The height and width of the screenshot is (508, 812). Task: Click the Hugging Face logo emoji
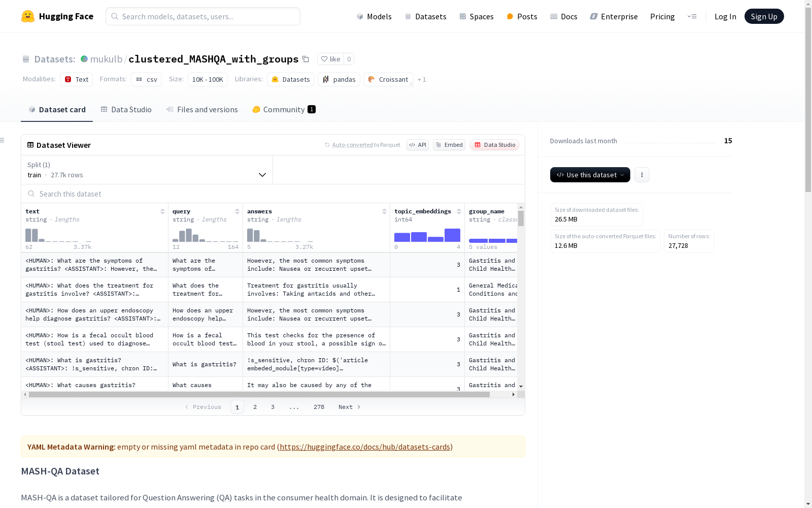coord(28,16)
